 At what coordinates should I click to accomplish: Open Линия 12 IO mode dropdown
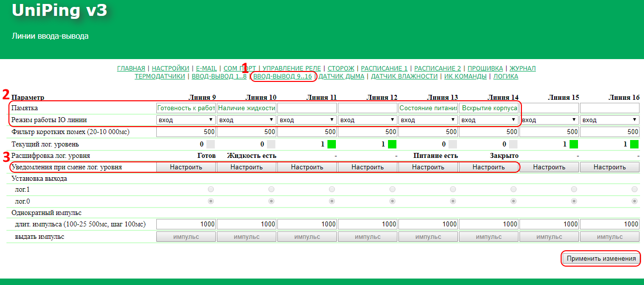coord(368,120)
